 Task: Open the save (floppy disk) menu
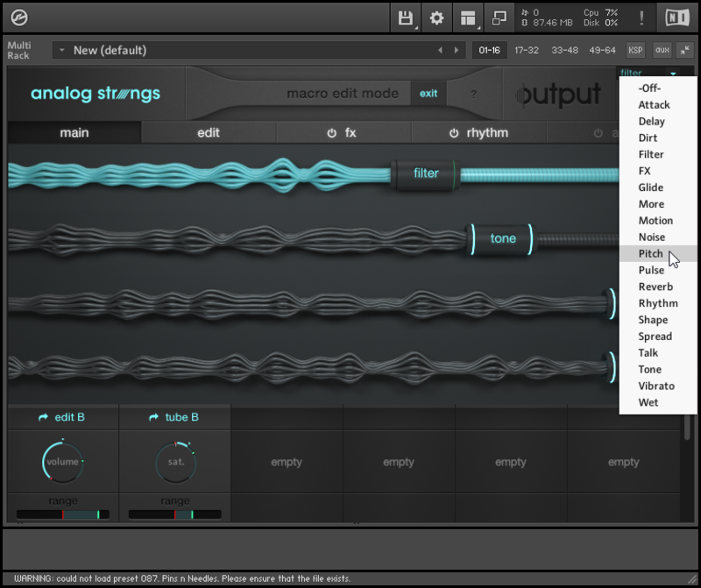(x=406, y=18)
